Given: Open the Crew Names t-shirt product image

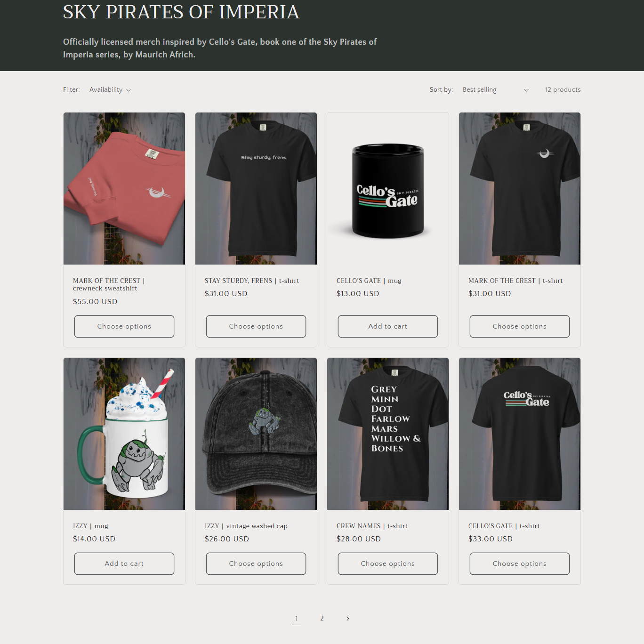Looking at the screenshot, I should pos(388,434).
